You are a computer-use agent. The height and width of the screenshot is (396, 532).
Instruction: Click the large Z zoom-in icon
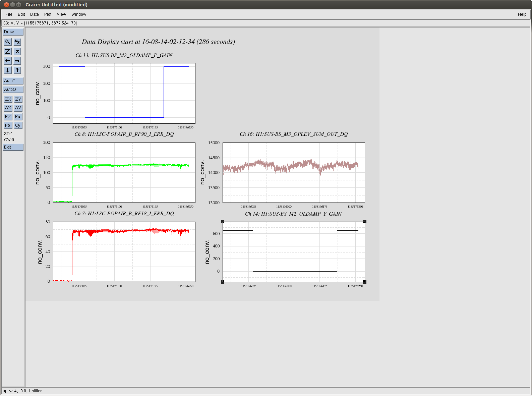click(8, 51)
